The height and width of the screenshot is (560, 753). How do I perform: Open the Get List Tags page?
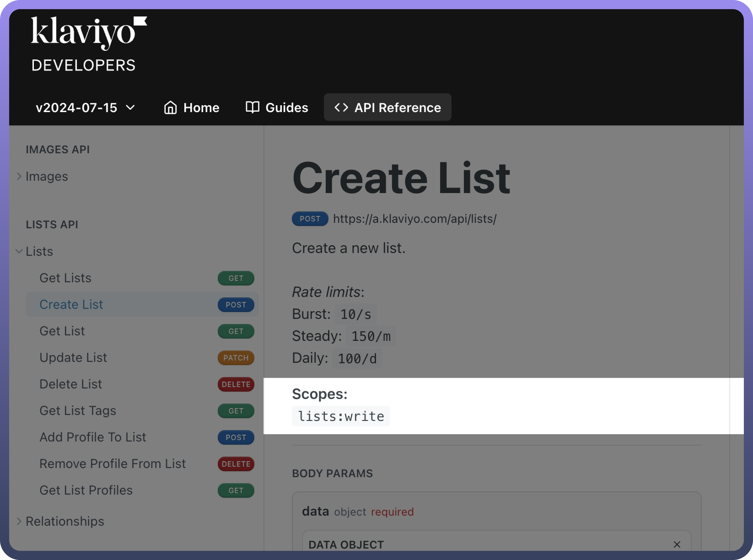(x=78, y=411)
